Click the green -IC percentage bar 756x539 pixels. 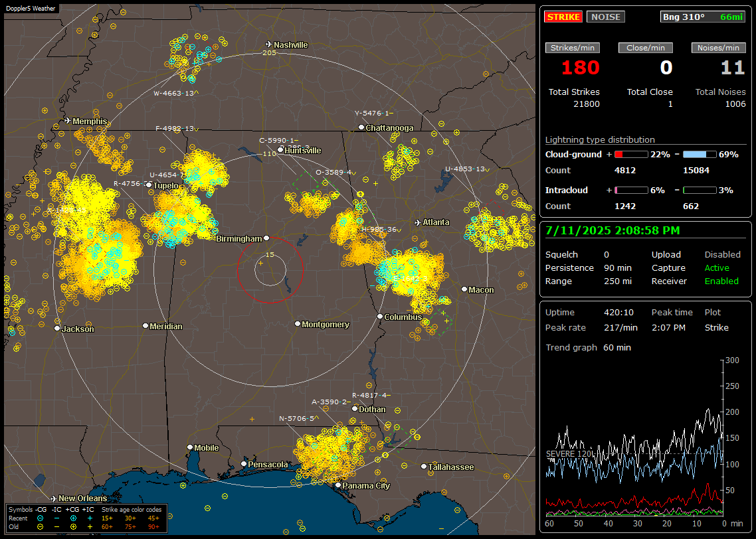(700, 191)
